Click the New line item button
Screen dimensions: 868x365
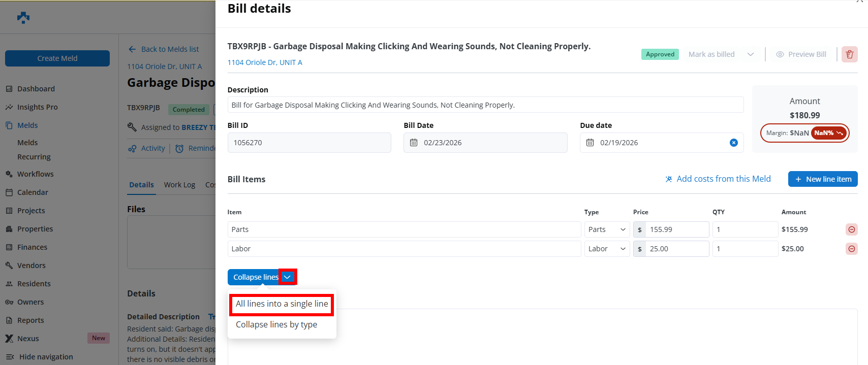point(822,179)
